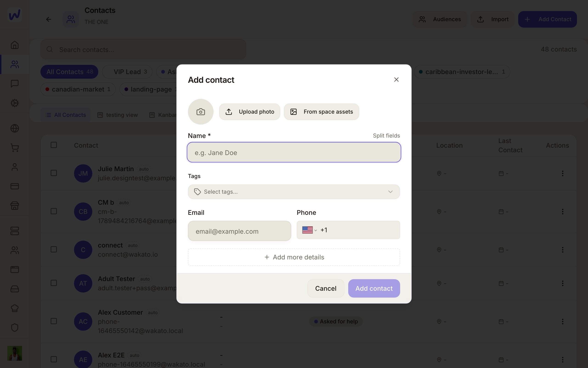Viewport: 588px width, 368px height.
Task: Open the user profile avatar photo
Action: click(14, 353)
